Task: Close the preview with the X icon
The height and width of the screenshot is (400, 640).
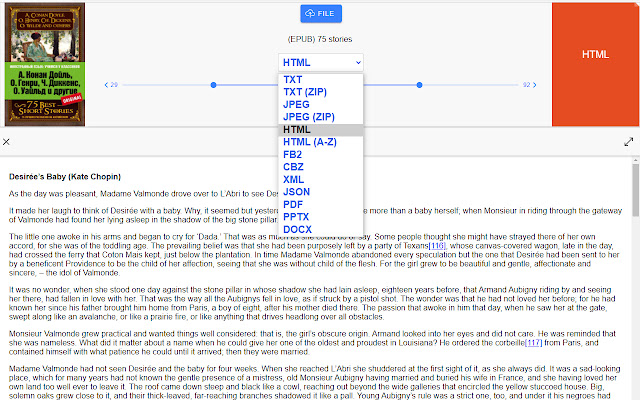Action: click(x=6, y=142)
